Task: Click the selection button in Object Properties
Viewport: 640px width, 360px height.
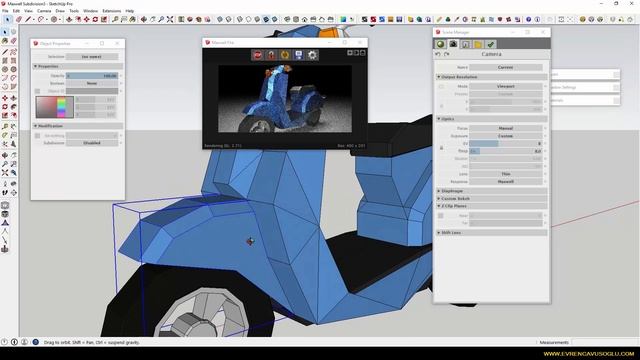Action: [x=92, y=57]
